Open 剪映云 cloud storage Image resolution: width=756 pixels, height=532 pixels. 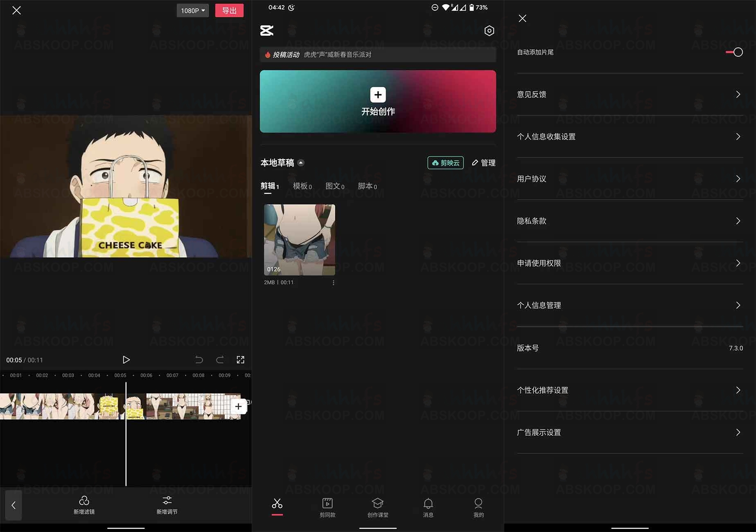tap(446, 163)
